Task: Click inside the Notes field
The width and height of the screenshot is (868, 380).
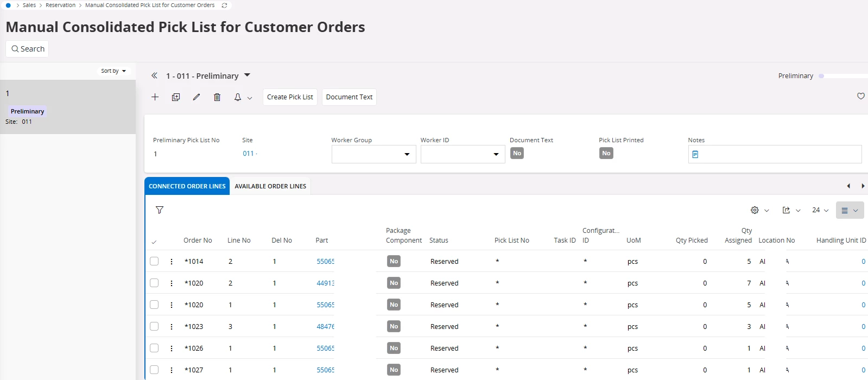Action: (x=775, y=154)
